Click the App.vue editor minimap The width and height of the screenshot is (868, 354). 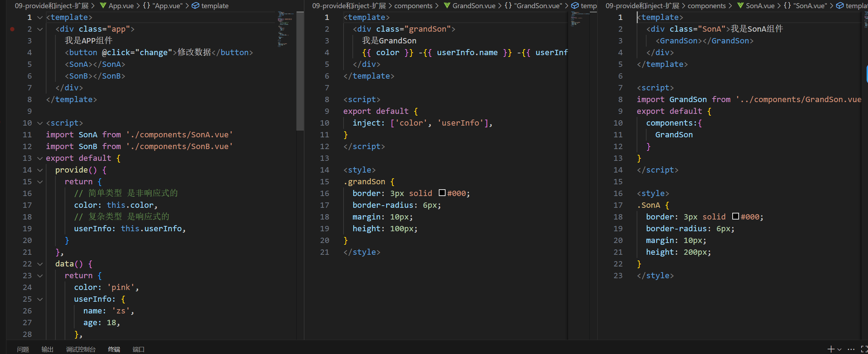[286, 29]
